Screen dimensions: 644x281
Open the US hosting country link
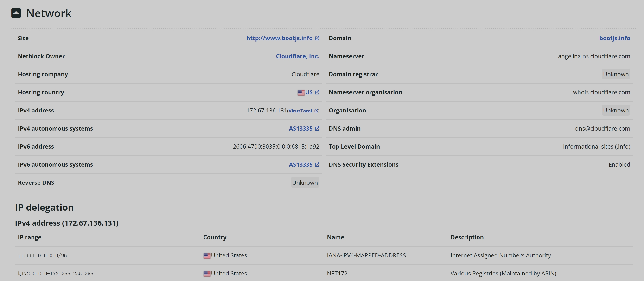pos(309,92)
